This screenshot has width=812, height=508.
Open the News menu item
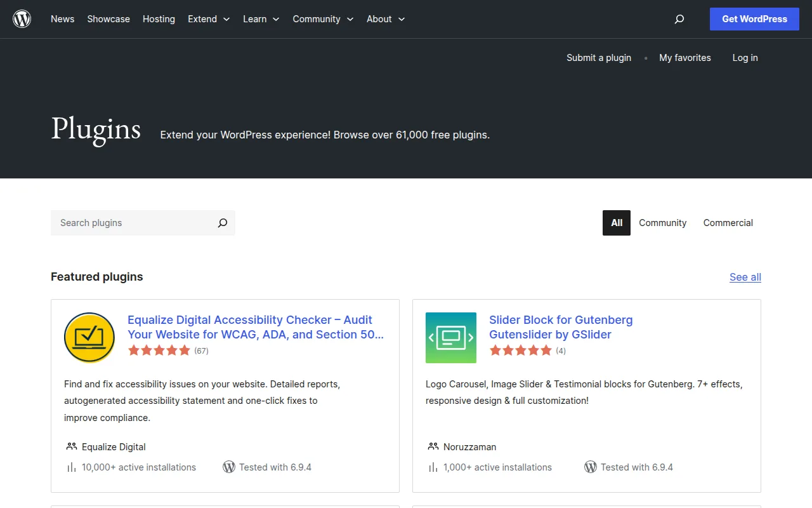point(62,19)
